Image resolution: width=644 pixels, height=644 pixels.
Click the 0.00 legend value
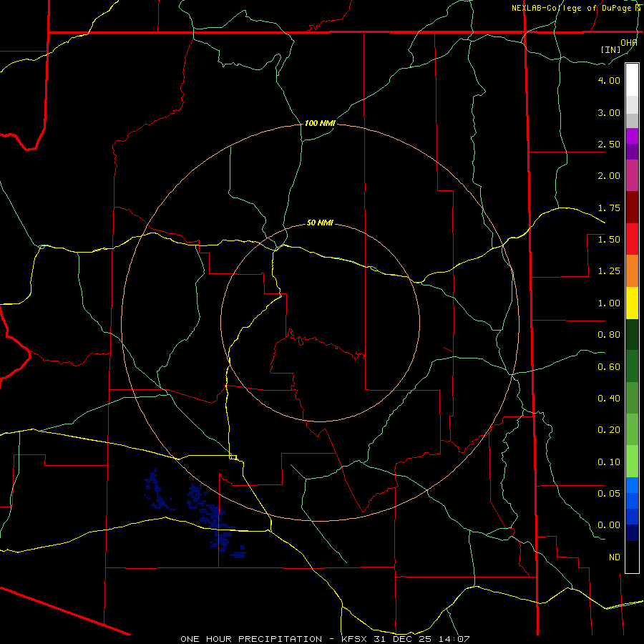click(609, 525)
